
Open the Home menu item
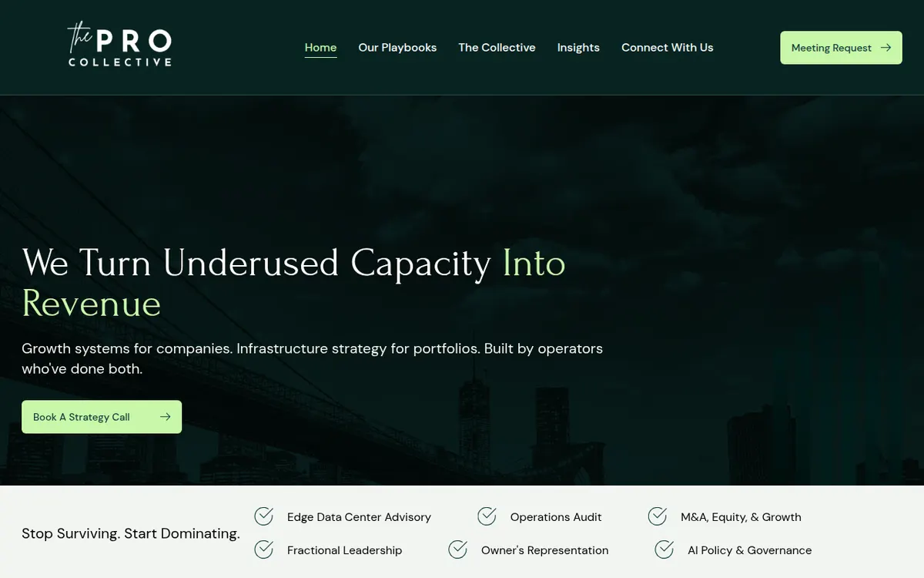click(x=320, y=47)
